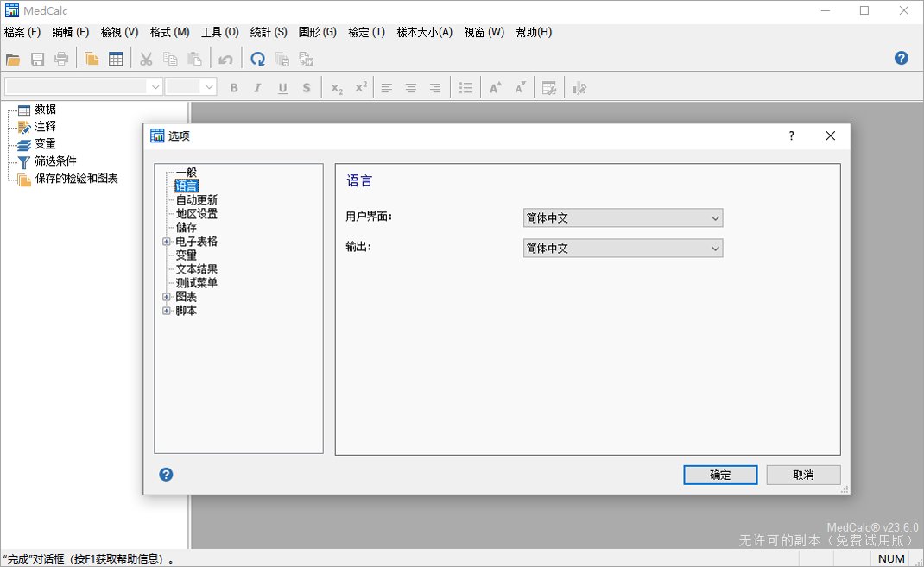Viewport: 924px width, 567px height.
Task: Click the Open file folder icon
Action: pyautogui.click(x=13, y=59)
